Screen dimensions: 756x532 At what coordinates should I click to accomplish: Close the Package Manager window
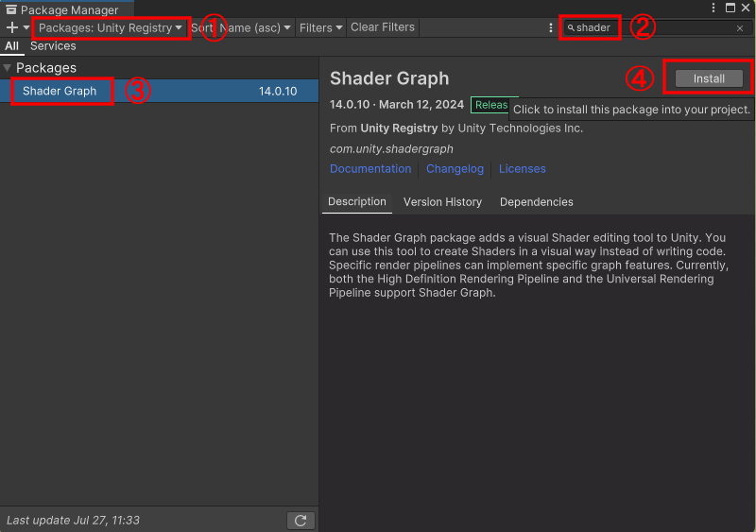[746, 8]
